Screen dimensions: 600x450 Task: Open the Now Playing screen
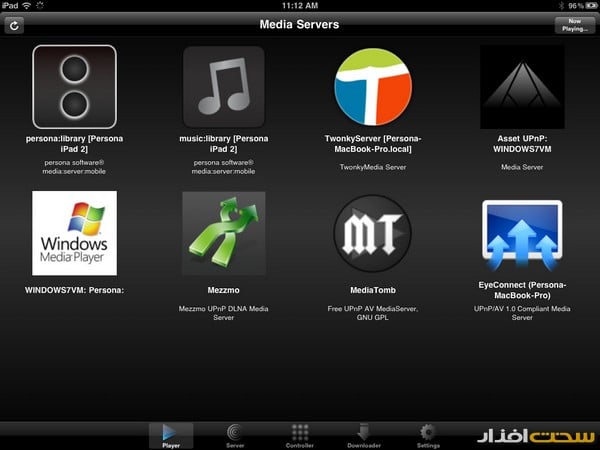(x=574, y=25)
